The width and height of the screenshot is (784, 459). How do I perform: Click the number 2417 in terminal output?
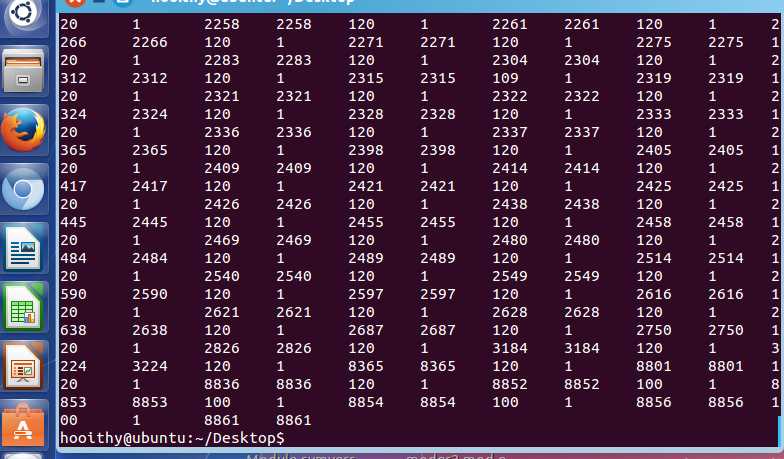click(150, 186)
